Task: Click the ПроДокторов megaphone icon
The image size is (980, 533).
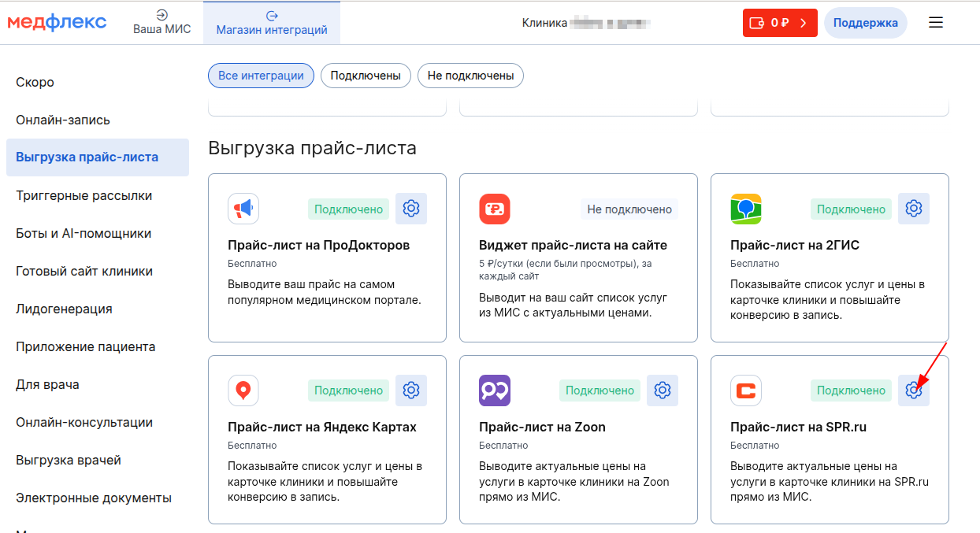Action: pyautogui.click(x=243, y=209)
